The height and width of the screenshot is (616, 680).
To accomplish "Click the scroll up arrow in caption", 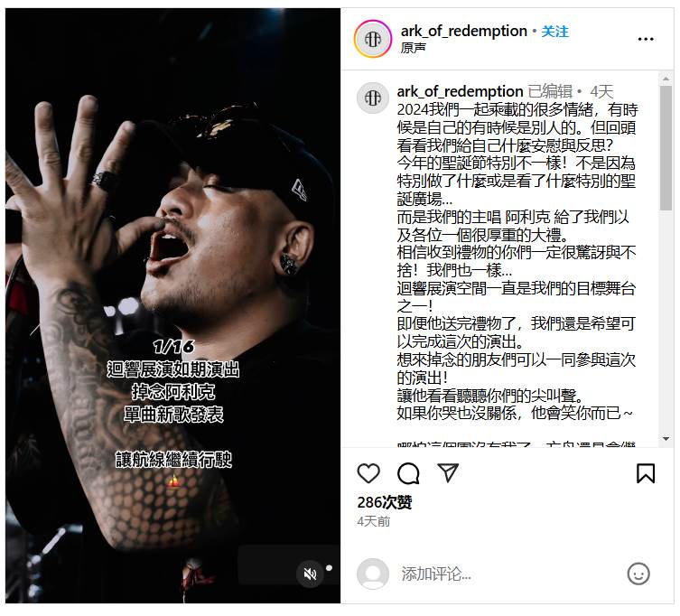I will point(666,79).
